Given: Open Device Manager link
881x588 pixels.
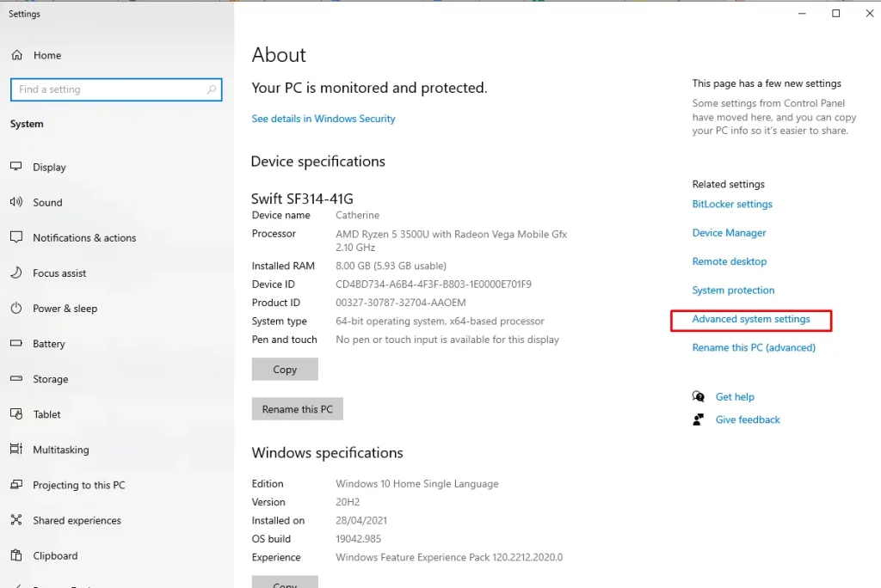Looking at the screenshot, I should (x=729, y=233).
